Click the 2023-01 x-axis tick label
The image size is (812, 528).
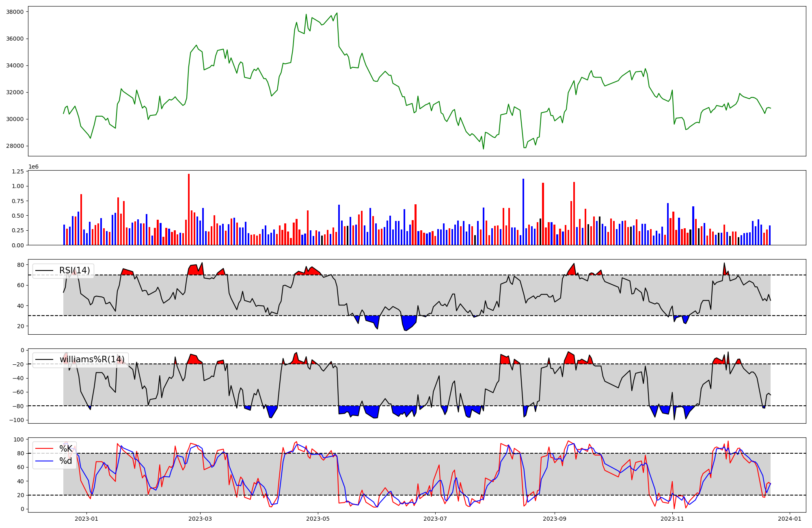[86, 519]
